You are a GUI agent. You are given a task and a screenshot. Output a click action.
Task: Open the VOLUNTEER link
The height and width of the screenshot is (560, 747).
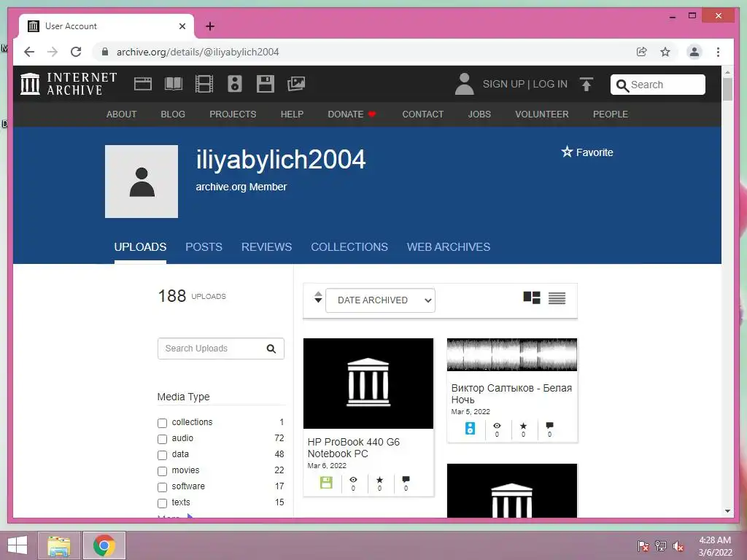pyautogui.click(x=542, y=114)
